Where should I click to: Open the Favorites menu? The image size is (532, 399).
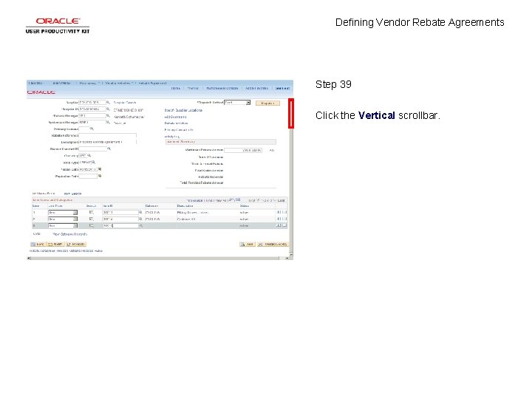(x=36, y=83)
